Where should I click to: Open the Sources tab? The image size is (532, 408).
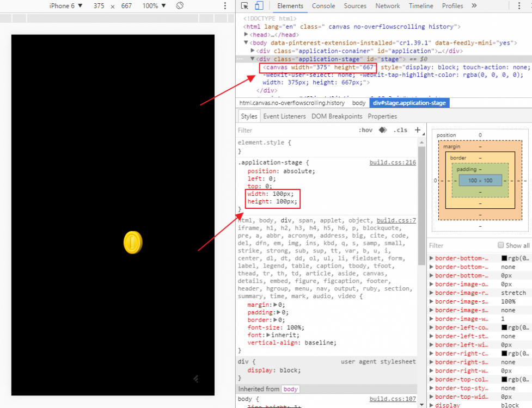click(x=355, y=6)
